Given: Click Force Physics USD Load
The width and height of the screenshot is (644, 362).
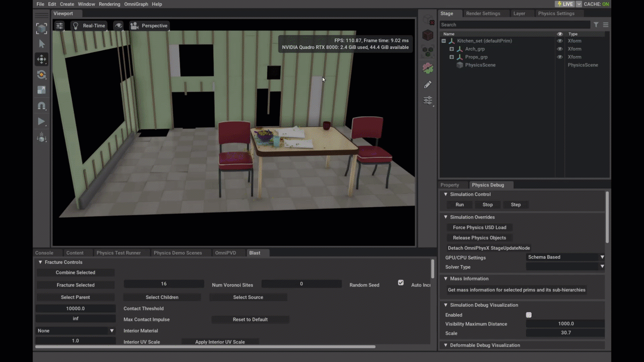Looking at the screenshot, I should 479,227.
